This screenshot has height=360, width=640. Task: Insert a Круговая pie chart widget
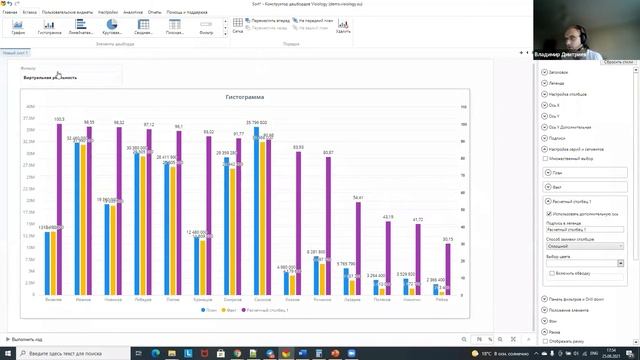point(112,27)
